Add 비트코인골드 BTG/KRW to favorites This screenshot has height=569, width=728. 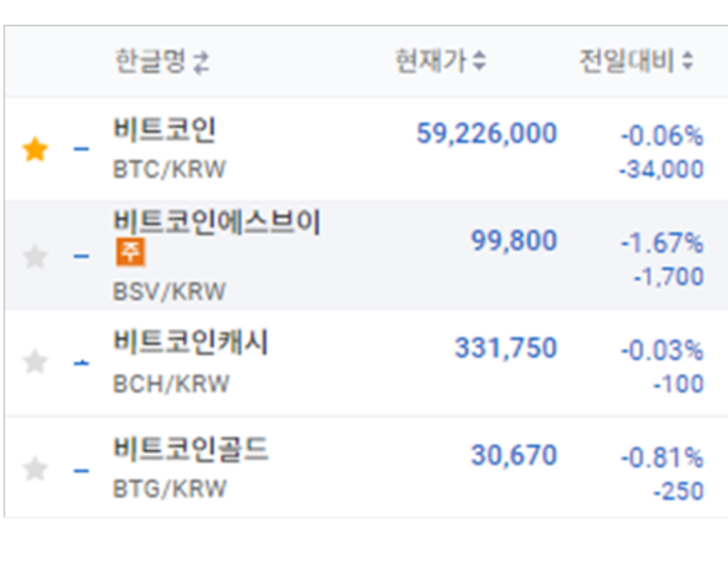(35, 468)
